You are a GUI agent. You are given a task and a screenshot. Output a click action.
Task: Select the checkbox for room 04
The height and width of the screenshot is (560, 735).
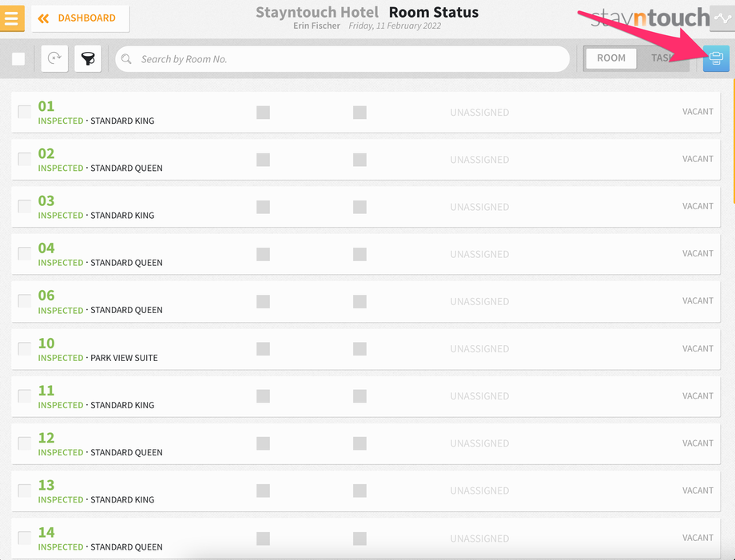coord(25,254)
